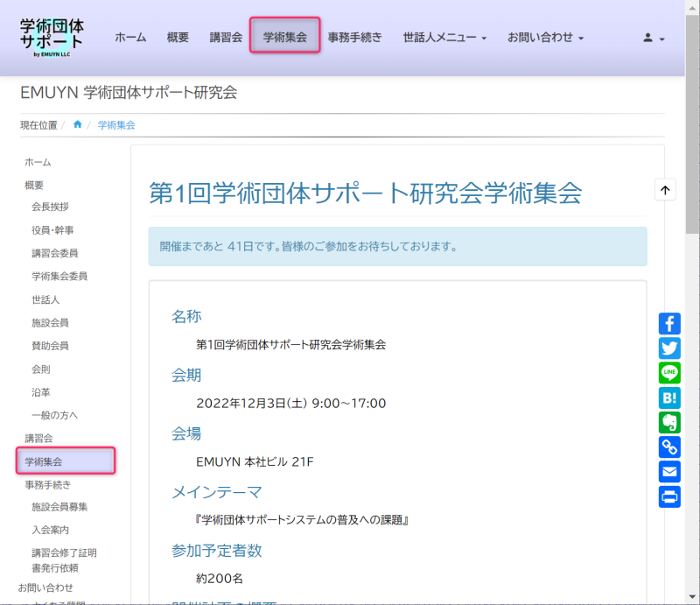
Task: Click the LINE share icon
Action: 669,373
